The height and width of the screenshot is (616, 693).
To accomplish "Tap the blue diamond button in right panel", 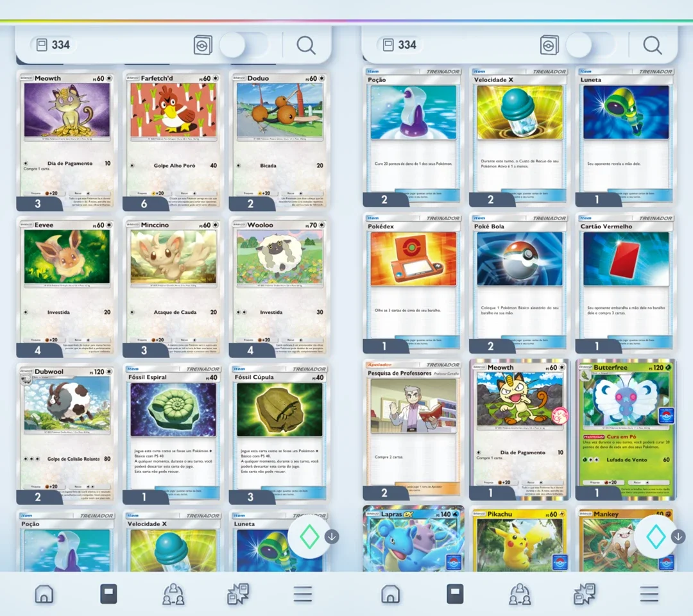I will [x=655, y=536].
